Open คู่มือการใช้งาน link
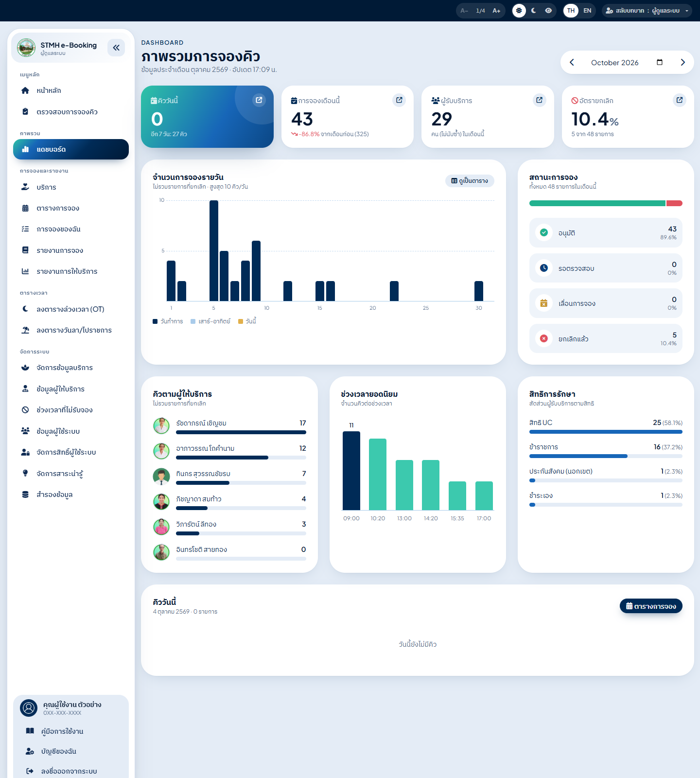Image resolution: width=700 pixels, height=778 pixels. click(71, 731)
